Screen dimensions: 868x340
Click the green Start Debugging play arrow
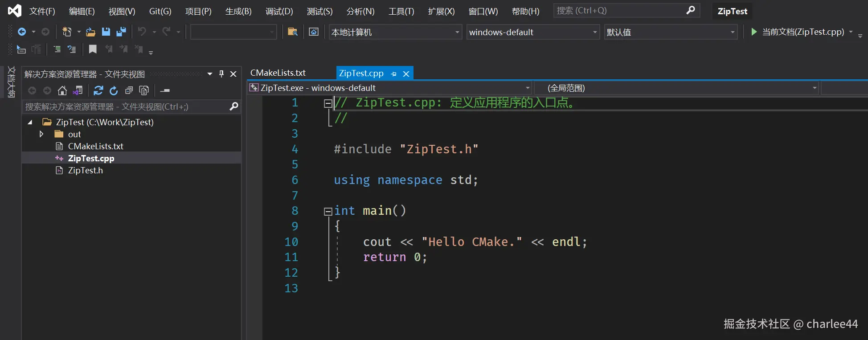click(x=753, y=32)
